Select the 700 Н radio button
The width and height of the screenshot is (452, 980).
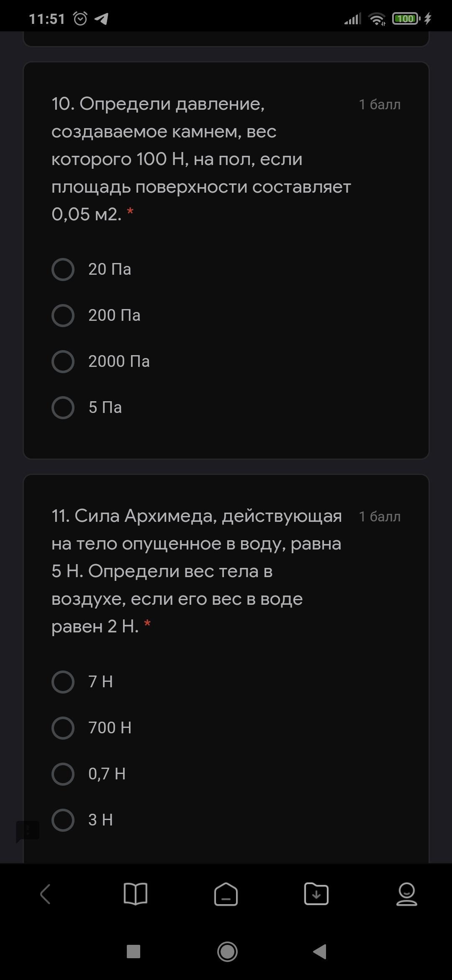(63, 728)
